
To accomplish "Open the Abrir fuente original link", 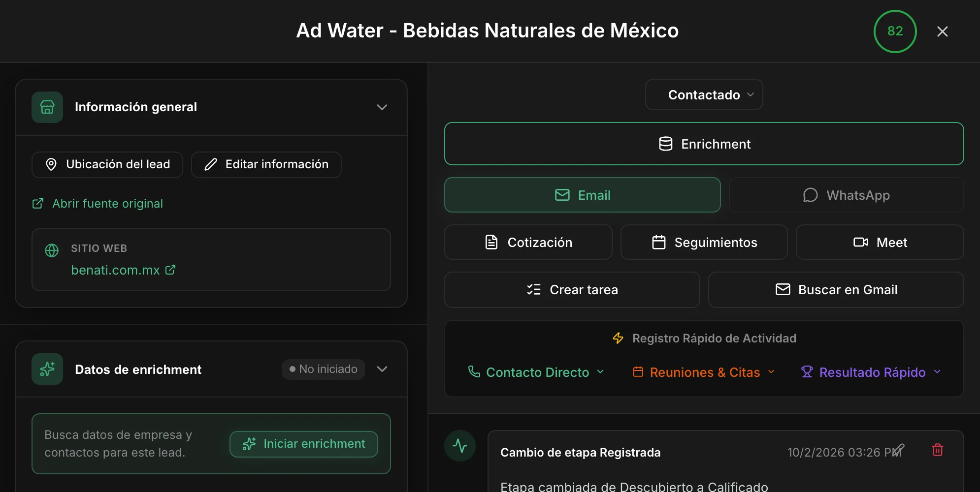I will (98, 203).
